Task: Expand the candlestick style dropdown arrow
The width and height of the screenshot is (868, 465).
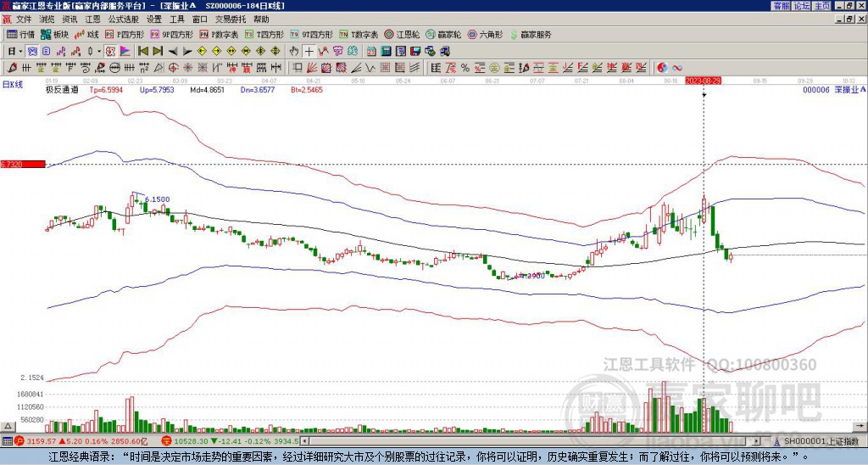Action: click(99, 52)
